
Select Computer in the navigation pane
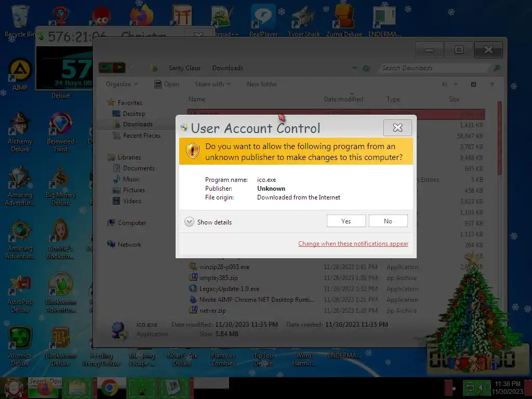pyautogui.click(x=127, y=222)
